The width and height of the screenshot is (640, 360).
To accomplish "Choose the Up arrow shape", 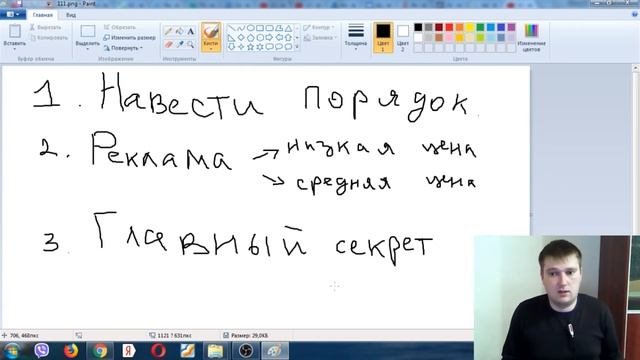I will [288, 38].
